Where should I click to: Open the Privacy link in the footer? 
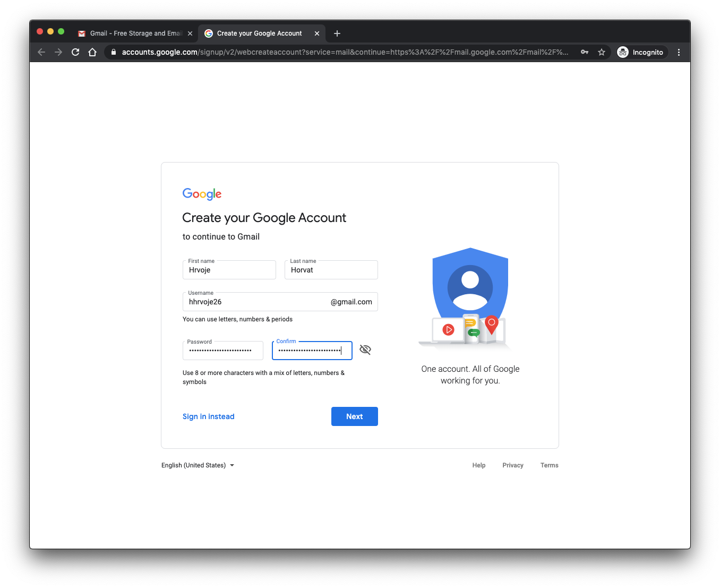point(513,465)
